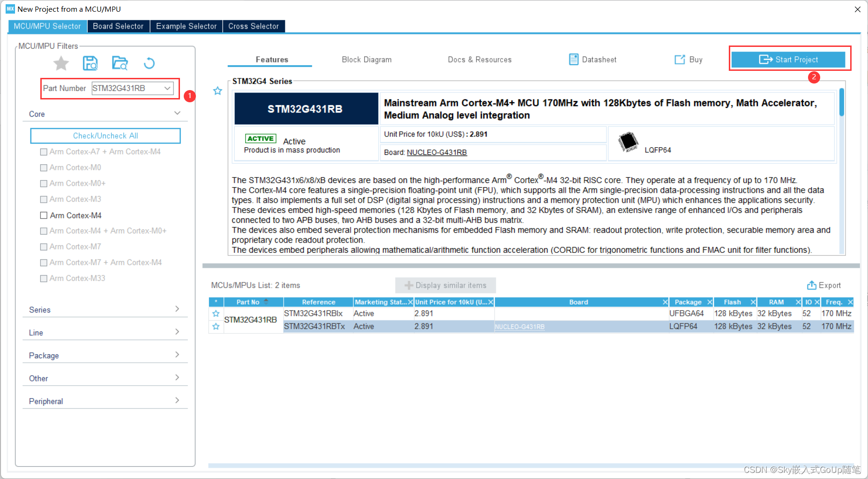Remove the Package column via its X
This screenshot has width=868, height=479.
[710, 302]
